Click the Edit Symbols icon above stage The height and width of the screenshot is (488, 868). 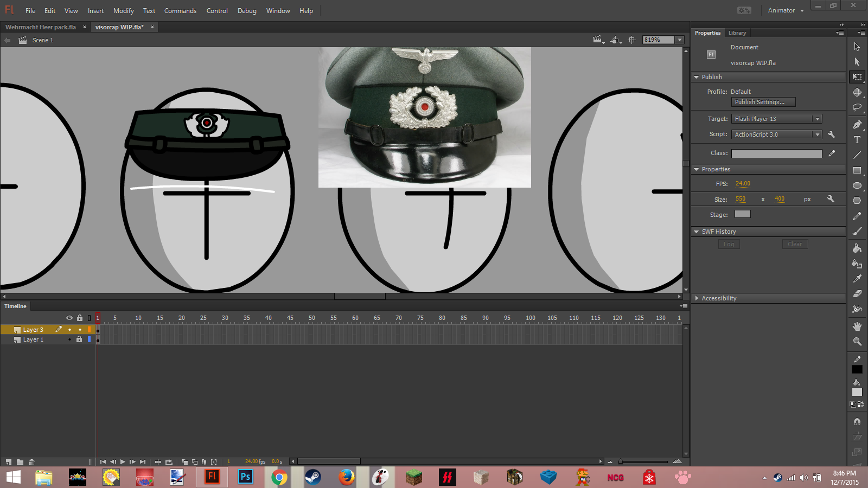[x=615, y=40]
